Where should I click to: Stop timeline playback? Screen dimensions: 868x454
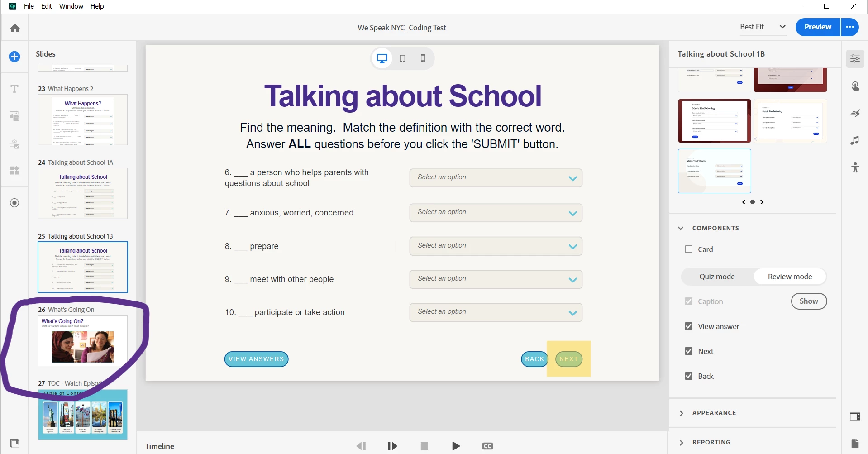coord(424,446)
